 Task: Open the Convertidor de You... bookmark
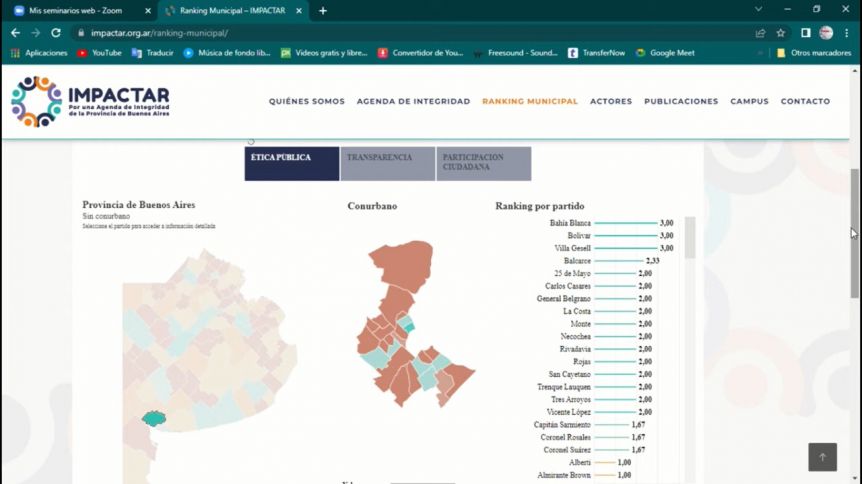click(421, 53)
